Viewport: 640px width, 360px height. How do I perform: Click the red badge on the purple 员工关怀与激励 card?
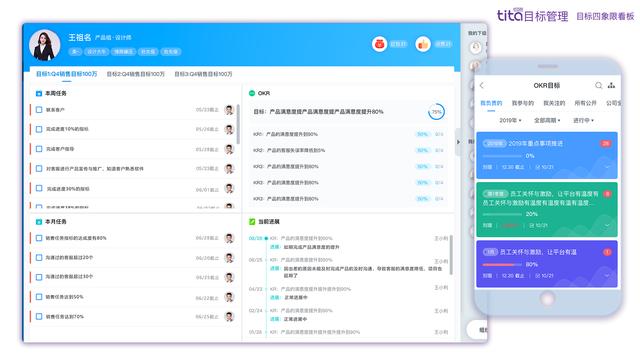coord(607,252)
